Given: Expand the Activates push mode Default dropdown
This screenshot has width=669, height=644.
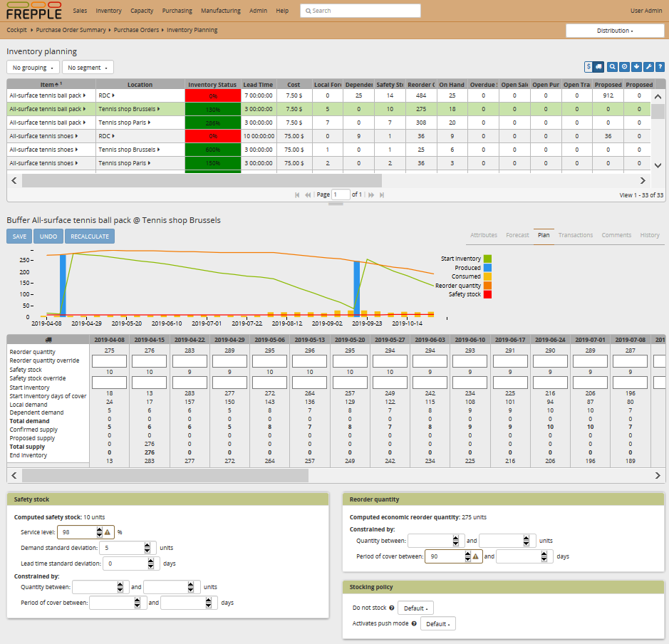Looking at the screenshot, I should tap(437, 624).
